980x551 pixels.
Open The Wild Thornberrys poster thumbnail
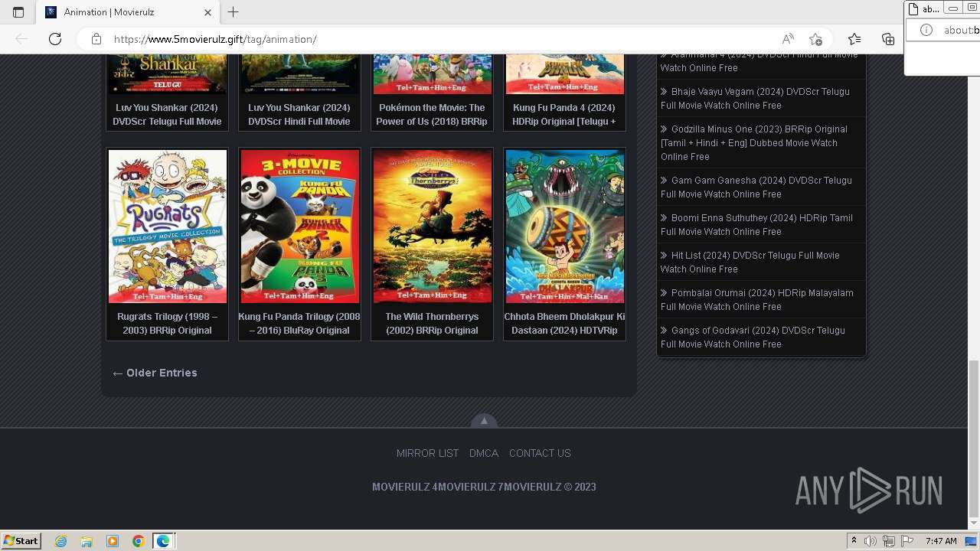(433, 227)
